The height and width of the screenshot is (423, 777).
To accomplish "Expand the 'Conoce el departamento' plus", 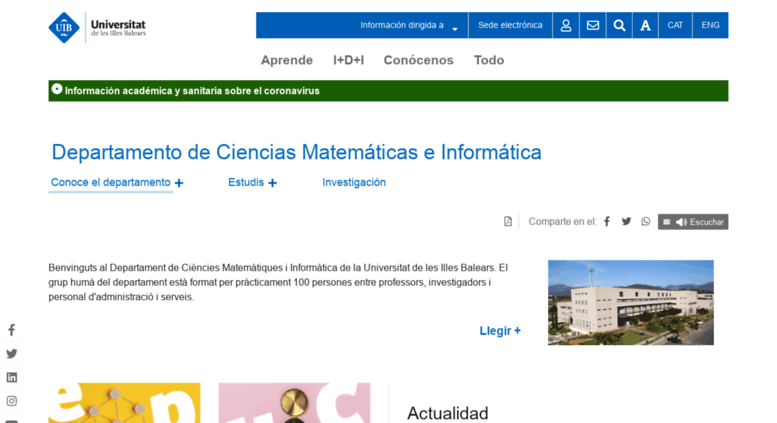I will pos(179,183).
